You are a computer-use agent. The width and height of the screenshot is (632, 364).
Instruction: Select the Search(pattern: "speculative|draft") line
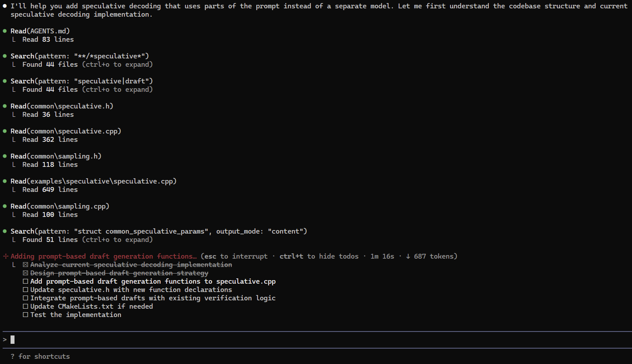(x=82, y=81)
